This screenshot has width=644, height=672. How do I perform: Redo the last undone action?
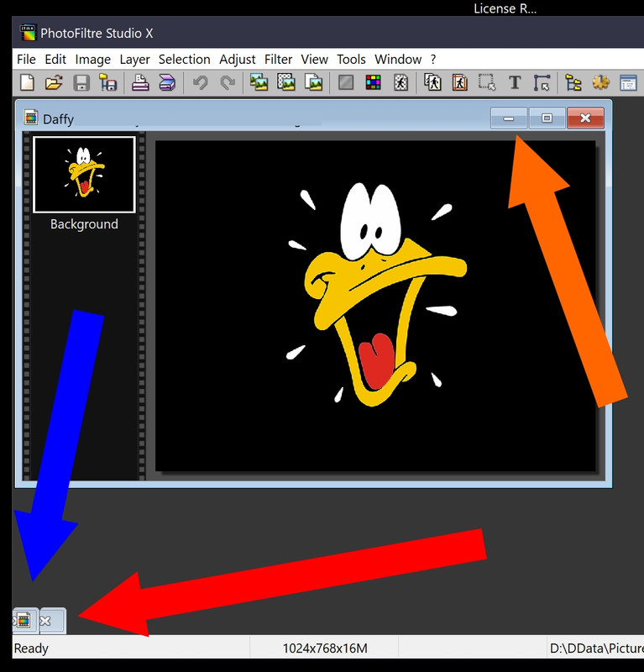click(227, 82)
